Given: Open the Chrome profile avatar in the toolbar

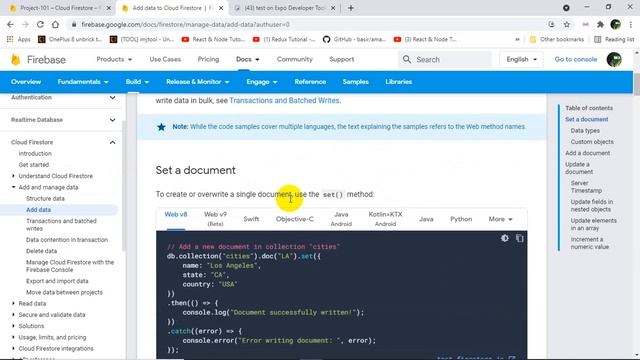Looking at the screenshot, I should (616, 24).
